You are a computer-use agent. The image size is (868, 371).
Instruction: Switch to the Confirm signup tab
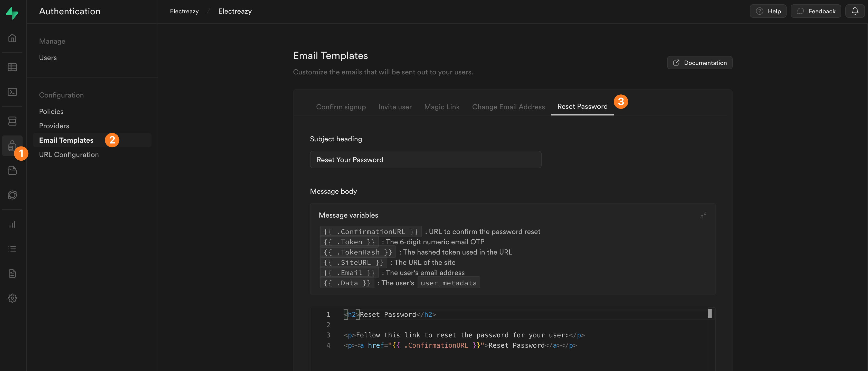click(341, 107)
